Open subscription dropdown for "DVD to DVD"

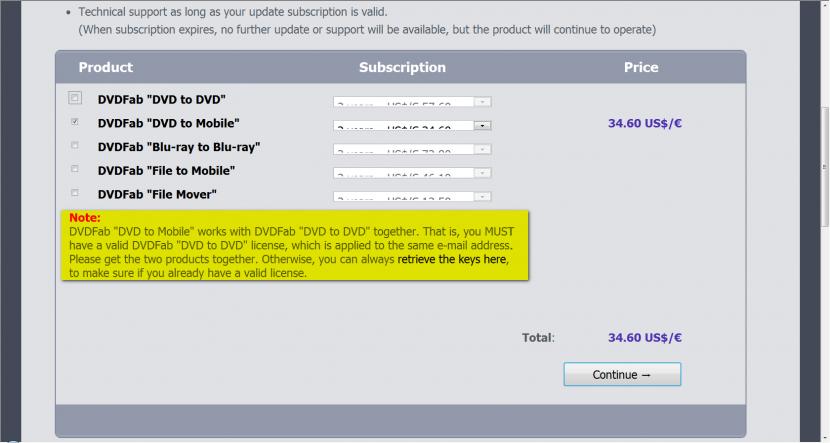[412, 102]
